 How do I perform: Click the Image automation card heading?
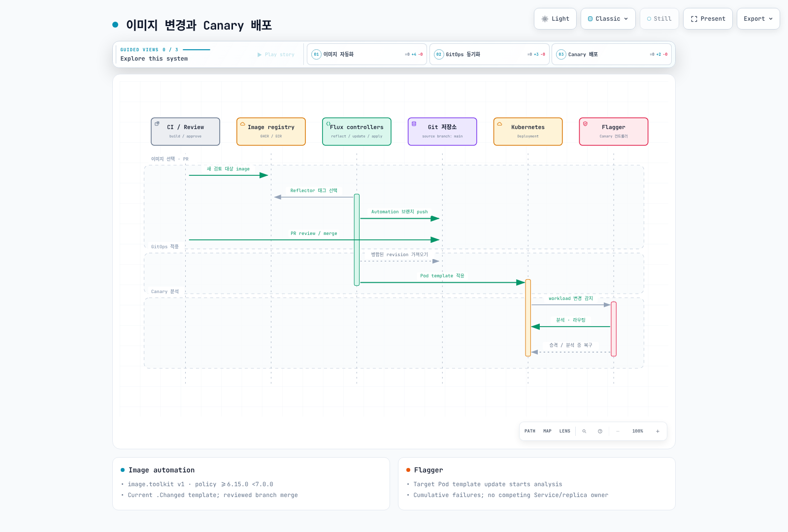[162, 470]
